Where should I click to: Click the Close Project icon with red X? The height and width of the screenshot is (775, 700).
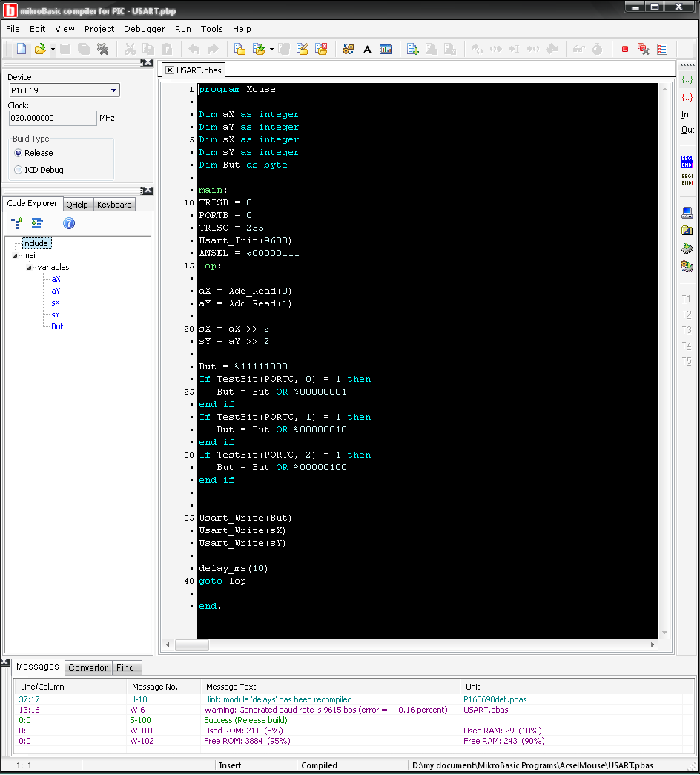321,49
